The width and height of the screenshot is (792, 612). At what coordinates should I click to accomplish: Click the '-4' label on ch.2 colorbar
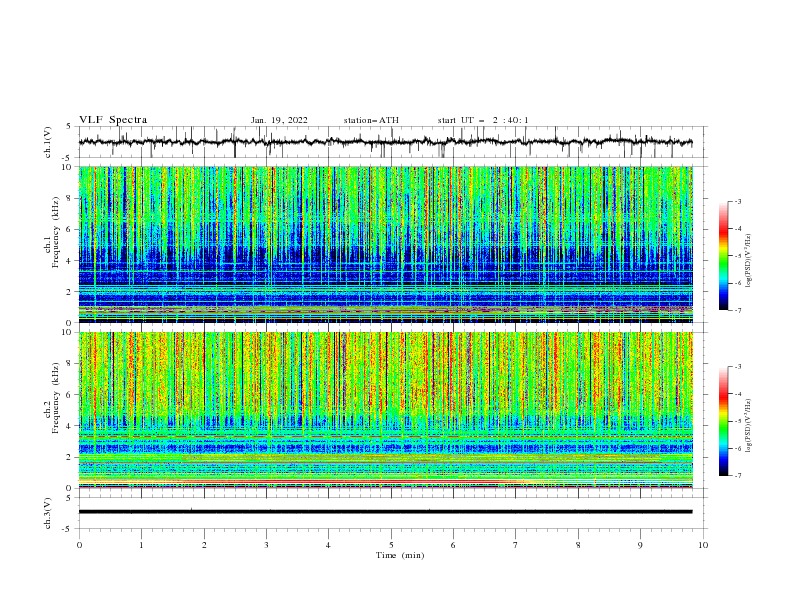point(738,394)
